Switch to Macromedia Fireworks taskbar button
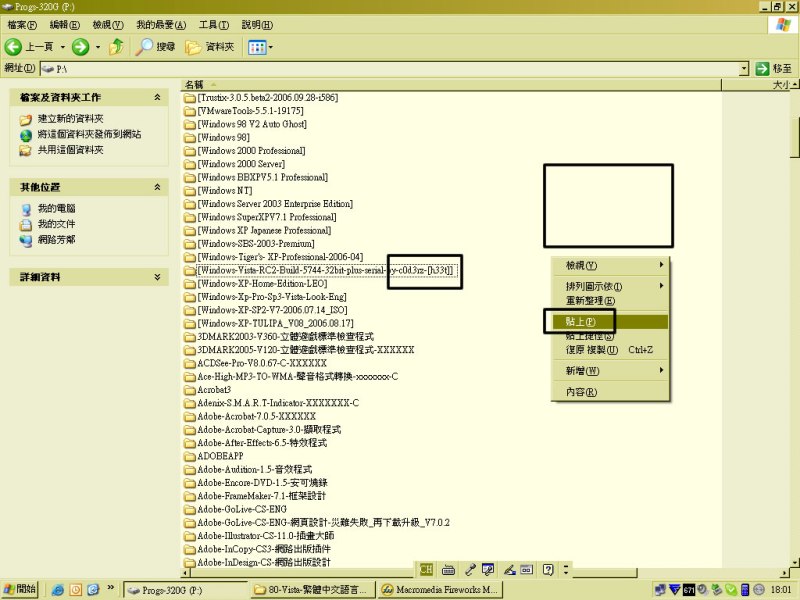The image size is (800, 600). [440, 590]
